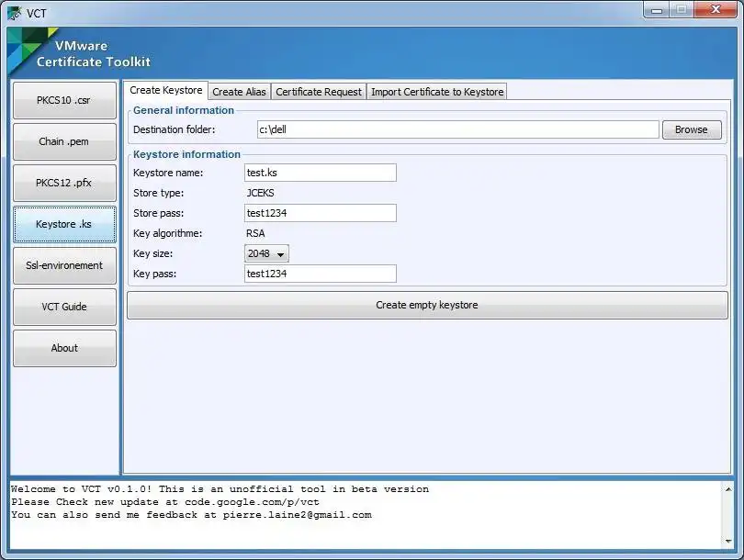Click the Store pass field
Image resolution: width=744 pixels, height=560 pixels.
click(321, 213)
